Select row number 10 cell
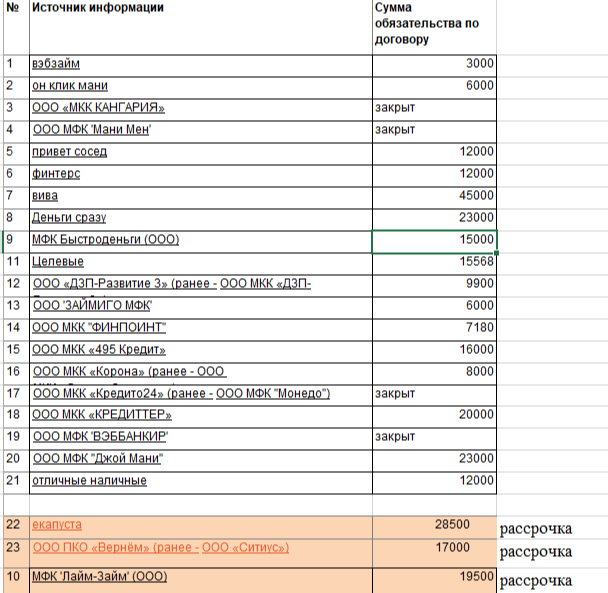The height and width of the screenshot is (593, 608). [x=16, y=581]
